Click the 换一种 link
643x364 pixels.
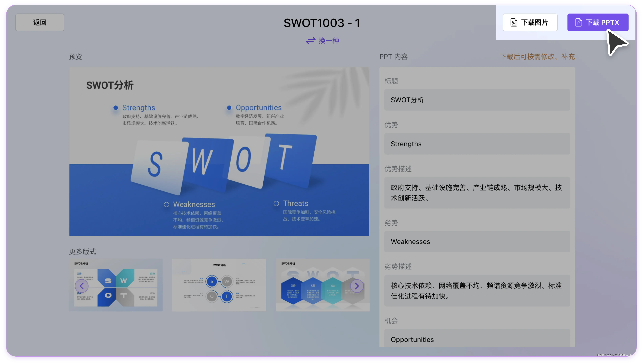(329, 41)
